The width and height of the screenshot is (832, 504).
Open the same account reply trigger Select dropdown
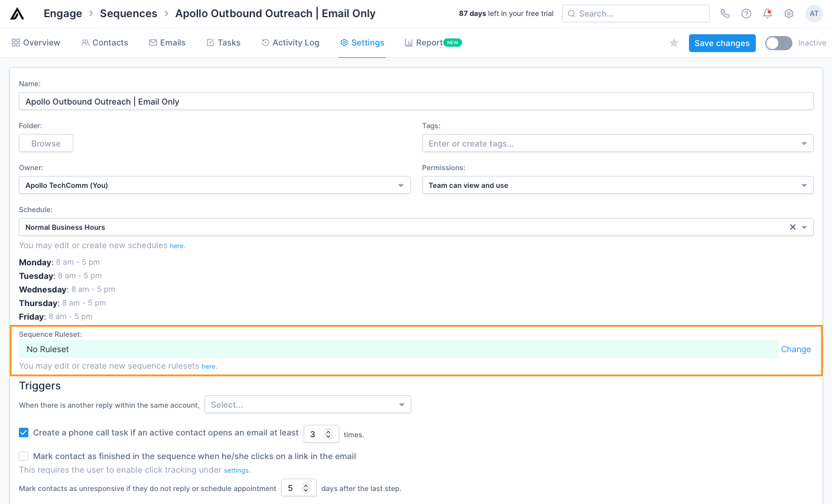(x=308, y=405)
